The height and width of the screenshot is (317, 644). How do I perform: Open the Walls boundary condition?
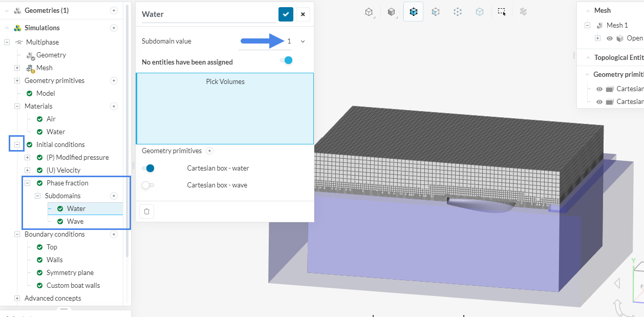[x=54, y=260]
